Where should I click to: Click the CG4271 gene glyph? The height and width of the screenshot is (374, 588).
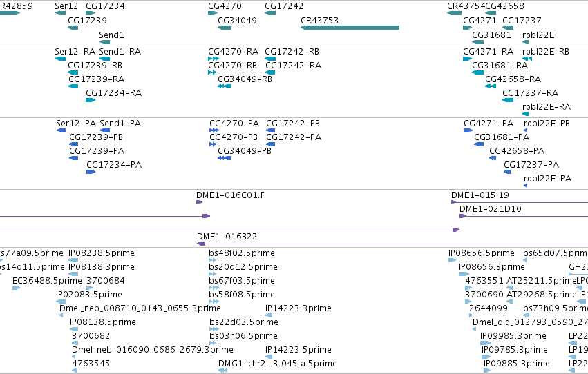(x=467, y=28)
